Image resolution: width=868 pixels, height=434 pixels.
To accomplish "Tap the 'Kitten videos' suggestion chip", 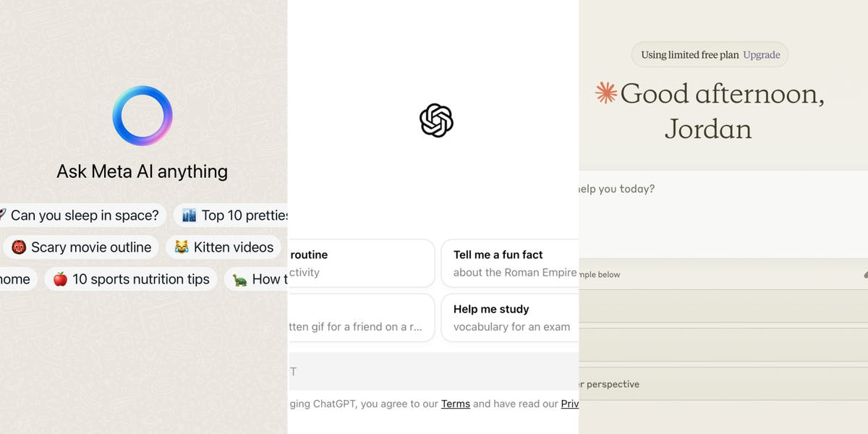I will coord(224,247).
